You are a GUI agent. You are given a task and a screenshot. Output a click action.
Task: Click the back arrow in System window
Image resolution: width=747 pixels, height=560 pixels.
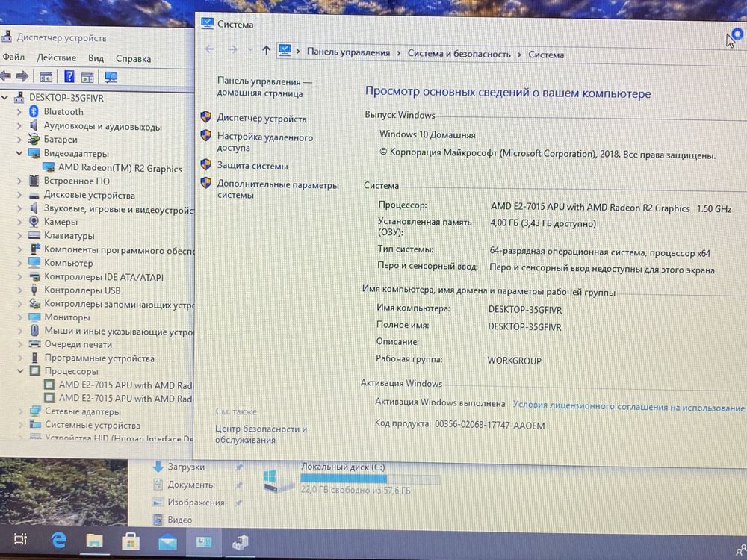pos(210,49)
